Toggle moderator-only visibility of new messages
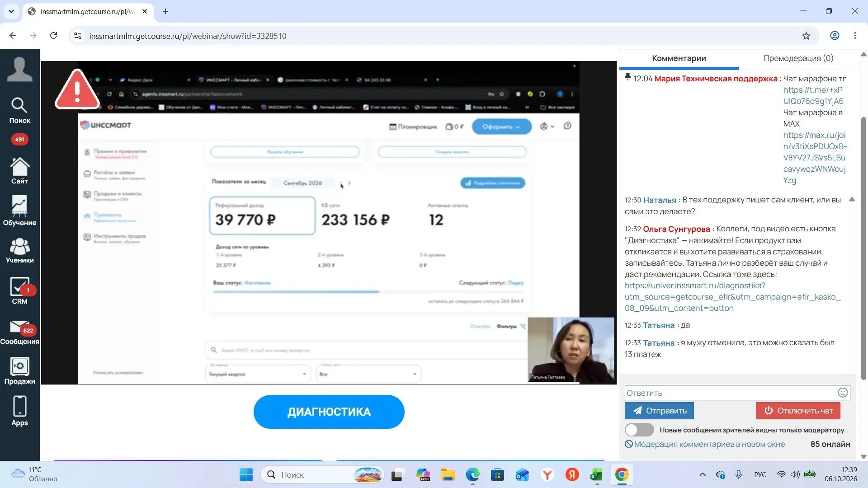This screenshot has width=868, height=488. (639, 430)
